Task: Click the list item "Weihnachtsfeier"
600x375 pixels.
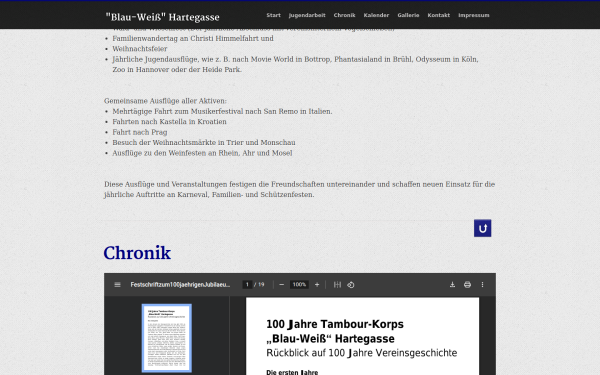Action: click(140, 49)
